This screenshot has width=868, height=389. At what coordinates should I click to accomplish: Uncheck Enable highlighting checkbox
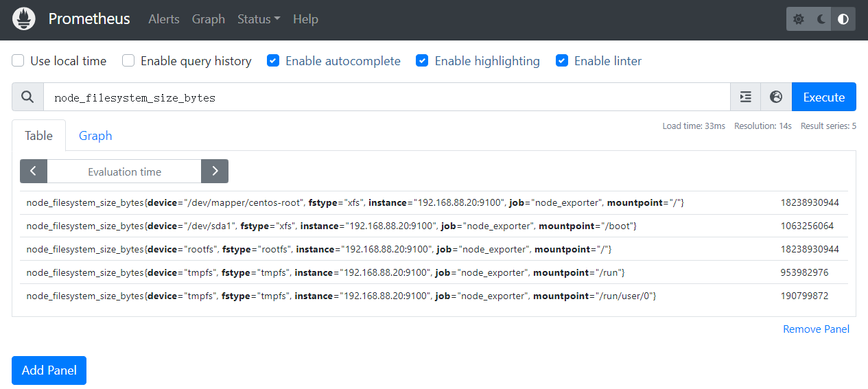(423, 61)
